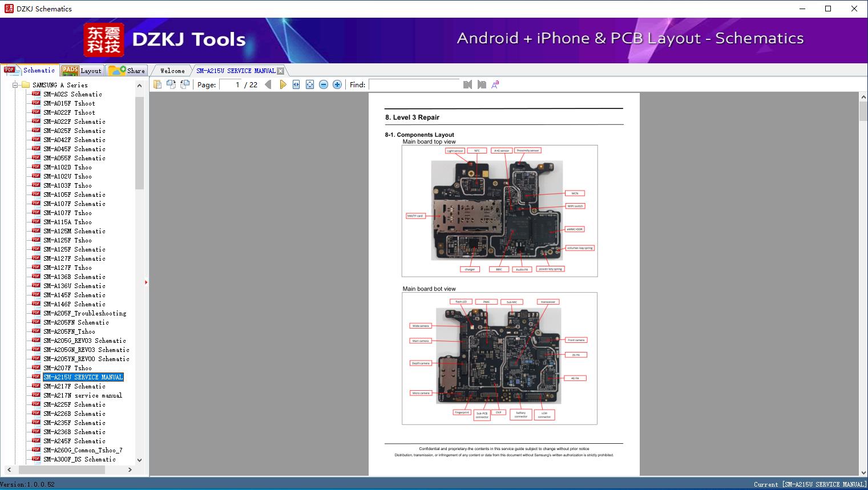Viewport: 868px width, 490px height.
Task: Click the document vertical scrollbar thumb
Action: (x=863, y=111)
